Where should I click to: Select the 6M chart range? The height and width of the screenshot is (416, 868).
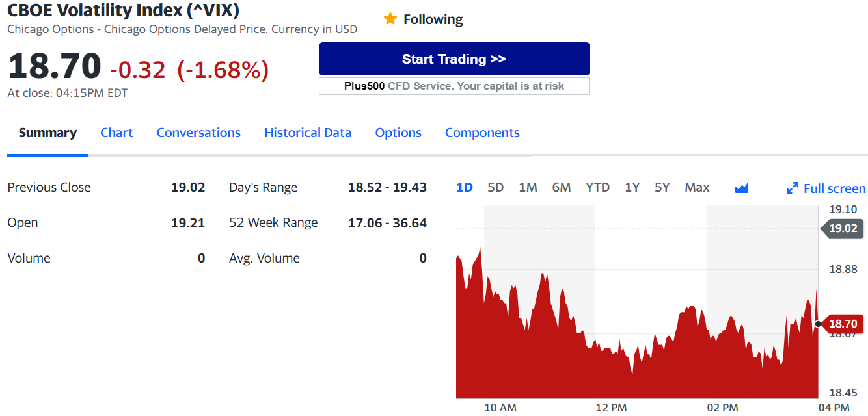562,187
